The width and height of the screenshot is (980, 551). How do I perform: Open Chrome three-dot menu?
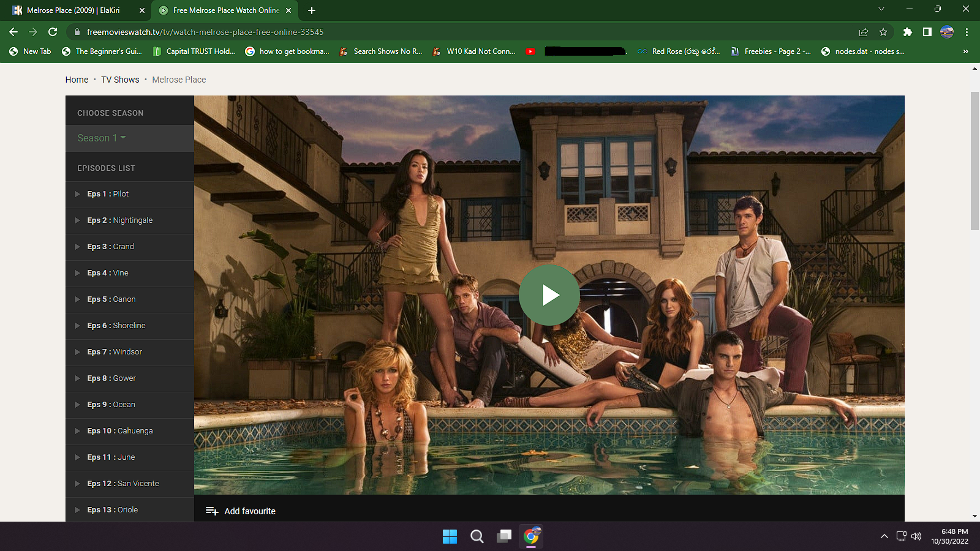[967, 32]
